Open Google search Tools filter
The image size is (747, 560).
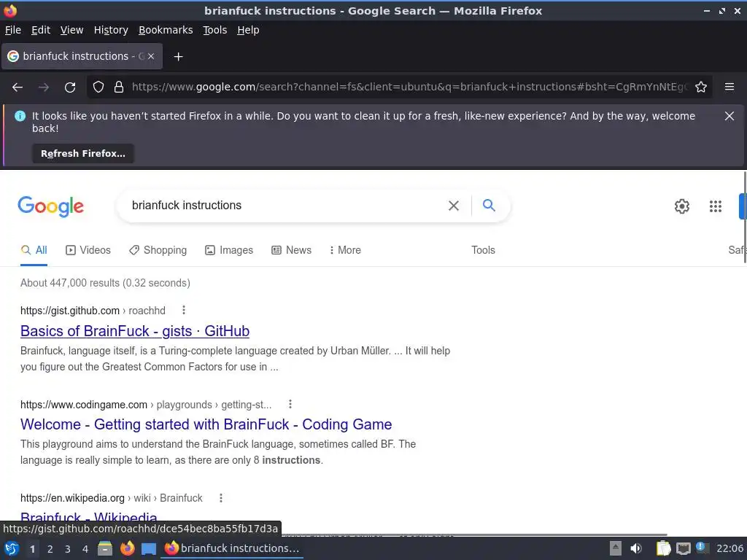(x=483, y=250)
